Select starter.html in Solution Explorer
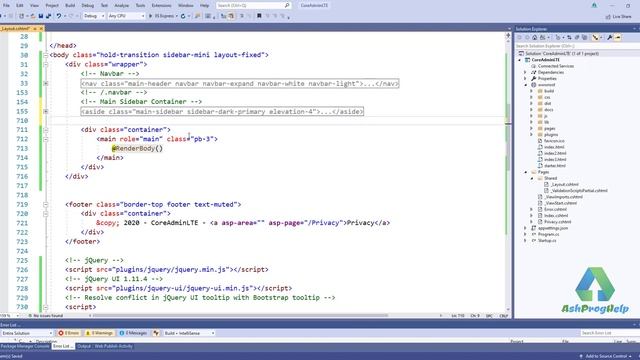 (x=555, y=166)
